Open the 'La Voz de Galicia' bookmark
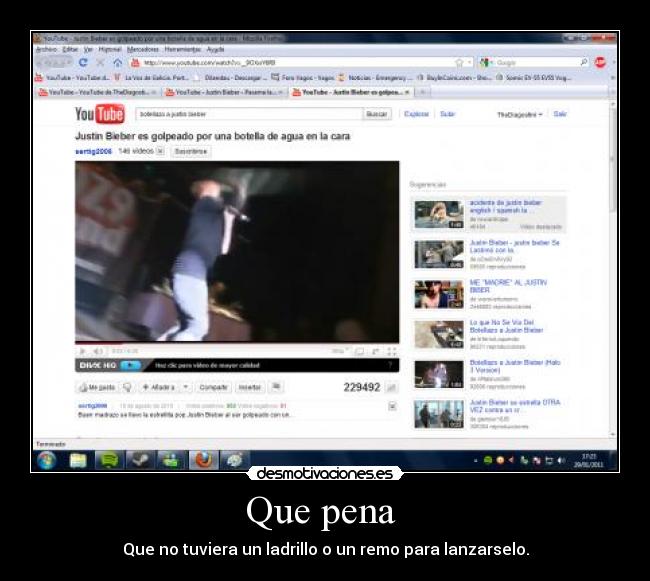This screenshot has width=650, height=581. coord(151,77)
